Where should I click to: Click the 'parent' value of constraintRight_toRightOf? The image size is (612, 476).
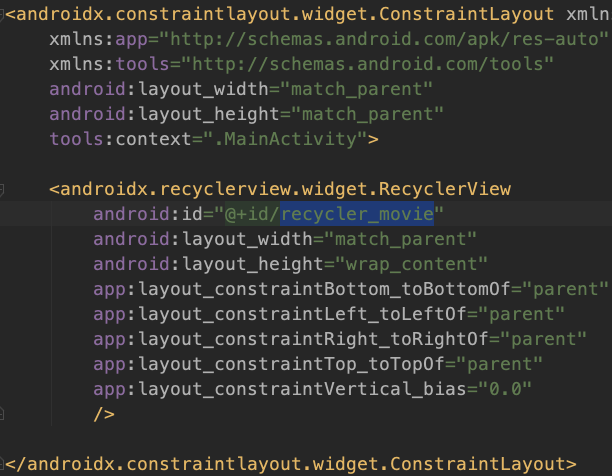(543, 340)
